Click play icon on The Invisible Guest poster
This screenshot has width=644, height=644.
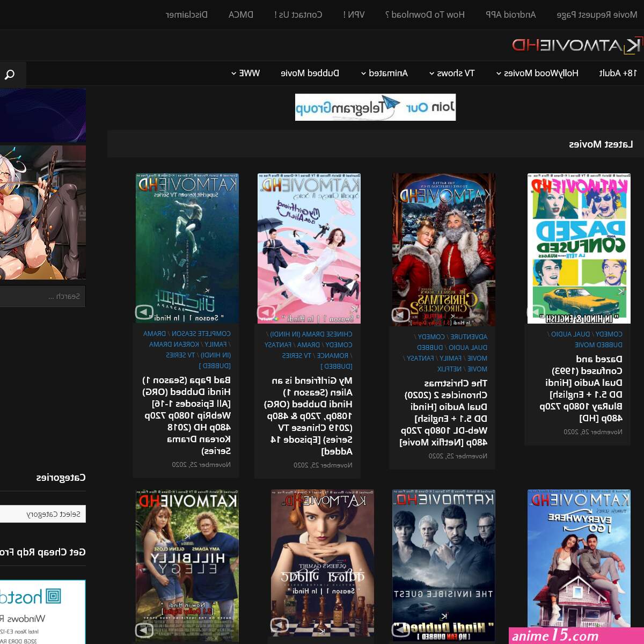pyautogui.click(x=400, y=629)
